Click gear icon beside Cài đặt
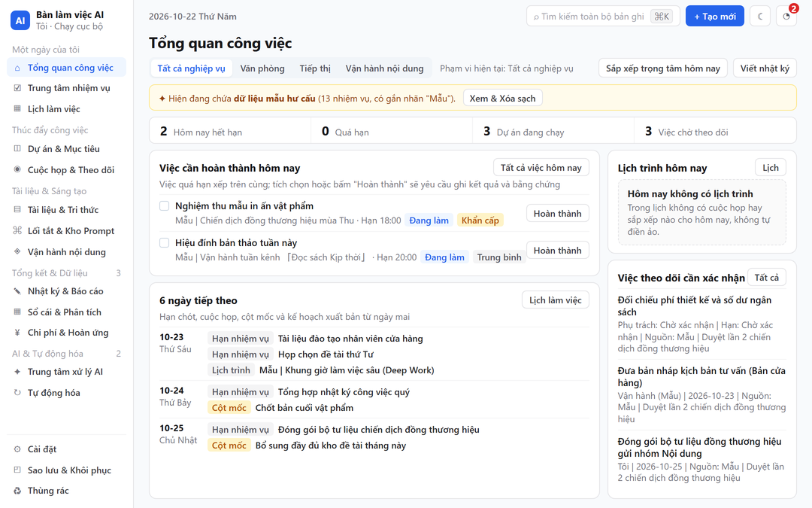812x508 pixels. (x=17, y=449)
